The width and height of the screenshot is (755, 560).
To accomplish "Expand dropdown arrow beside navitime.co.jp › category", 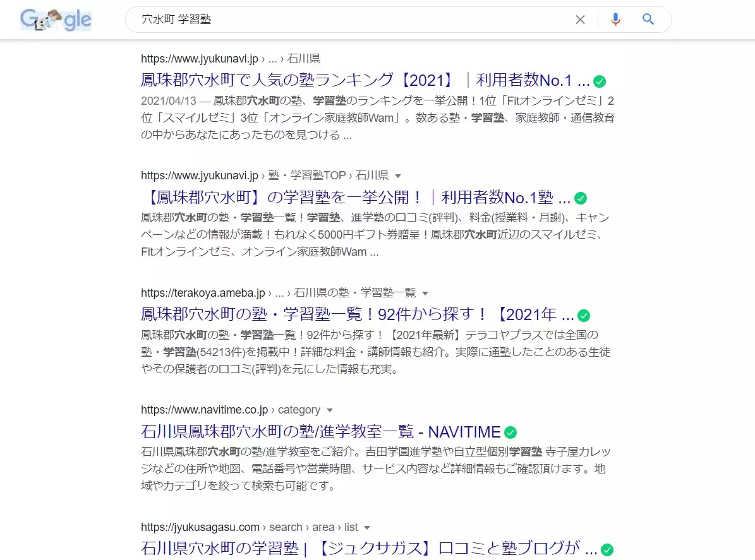I will [x=330, y=410].
